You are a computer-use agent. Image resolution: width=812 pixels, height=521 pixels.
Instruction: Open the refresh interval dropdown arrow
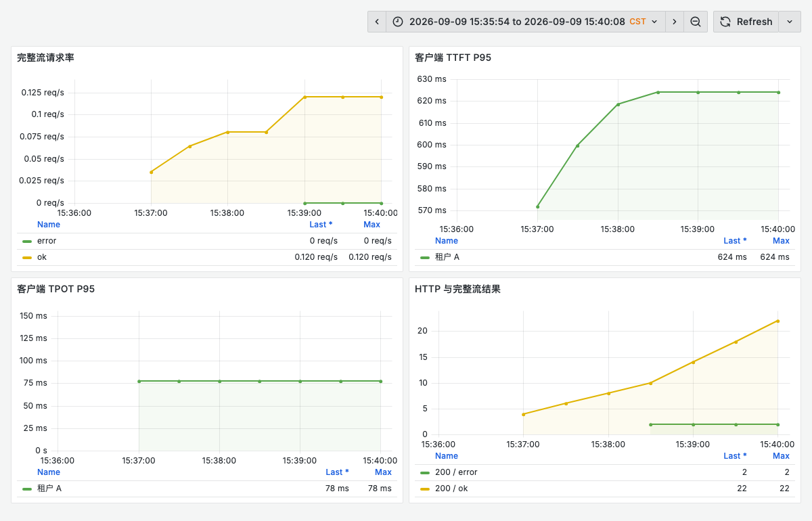click(x=790, y=22)
